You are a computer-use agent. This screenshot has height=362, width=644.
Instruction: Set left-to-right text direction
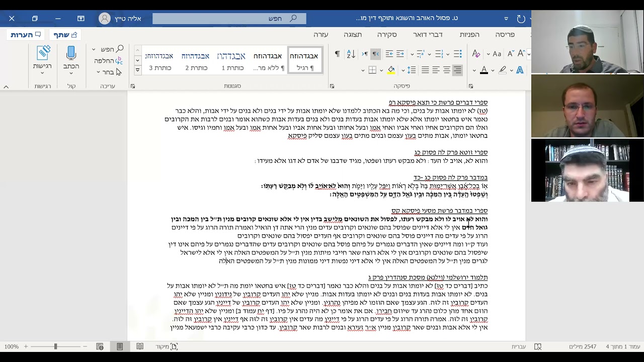[x=365, y=54]
